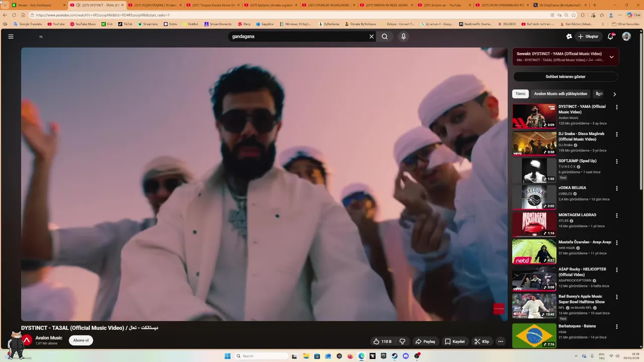Open a new browser tab with plus

pyautogui.click(x=595, y=5)
